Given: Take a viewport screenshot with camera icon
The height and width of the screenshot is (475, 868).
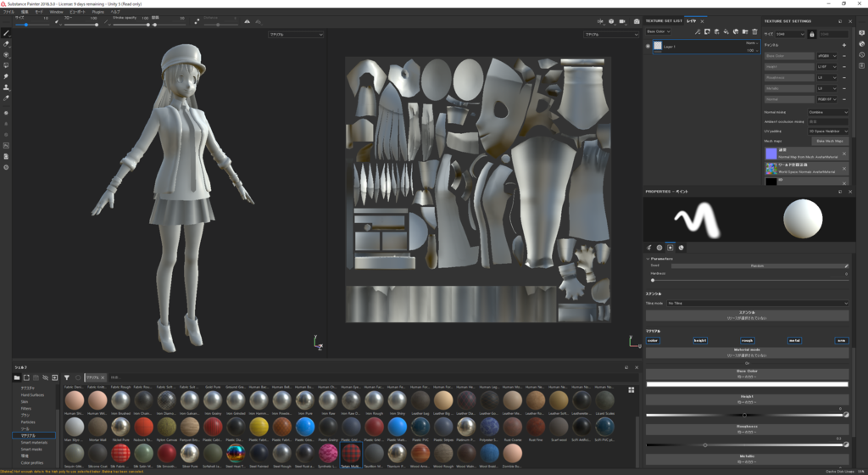Looking at the screenshot, I should click(637, 21).
